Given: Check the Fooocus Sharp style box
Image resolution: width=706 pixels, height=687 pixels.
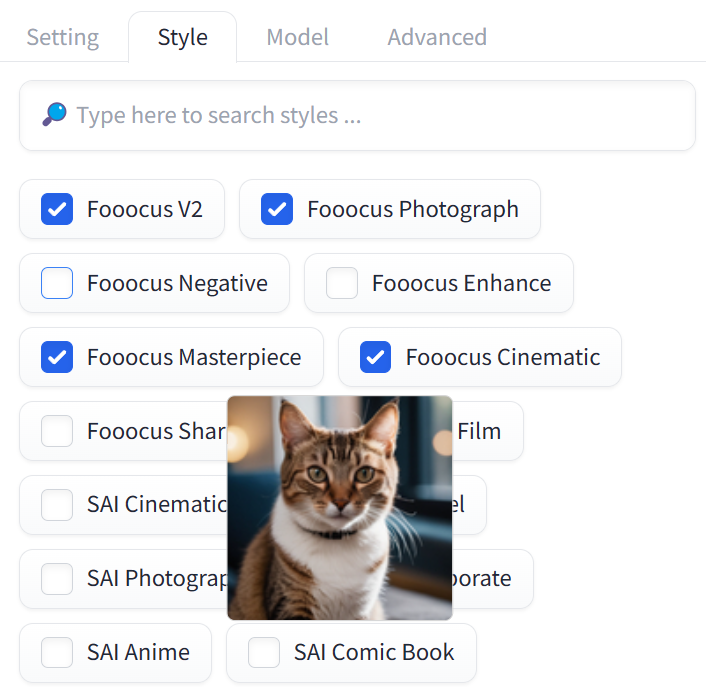Looking at the screenshot, I should tap(57, 431).
